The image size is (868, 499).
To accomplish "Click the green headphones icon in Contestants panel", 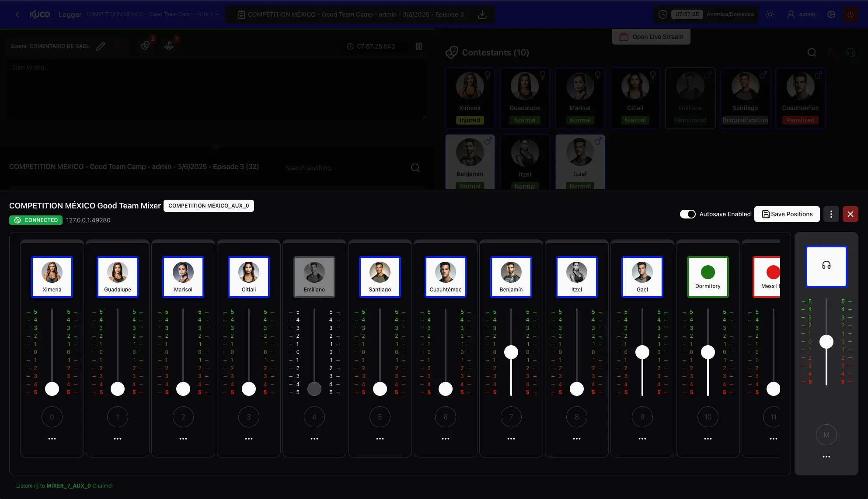I will point(851,52).
